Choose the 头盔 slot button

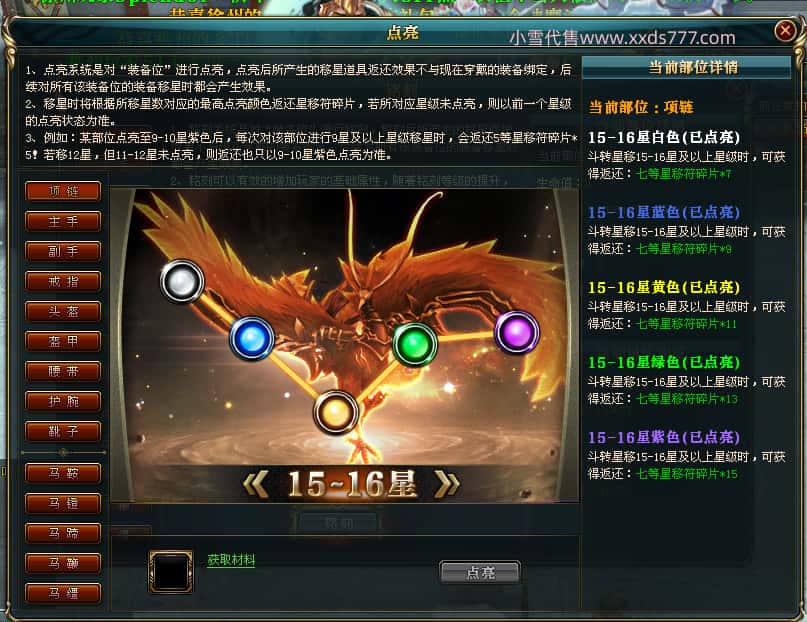[x=63, y=311]
